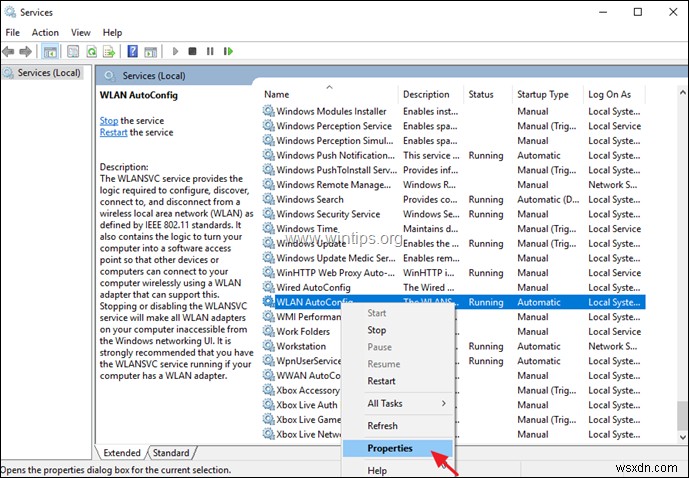Sort by the Startup Type column header
Screen dimensions: 689x478
542,94
